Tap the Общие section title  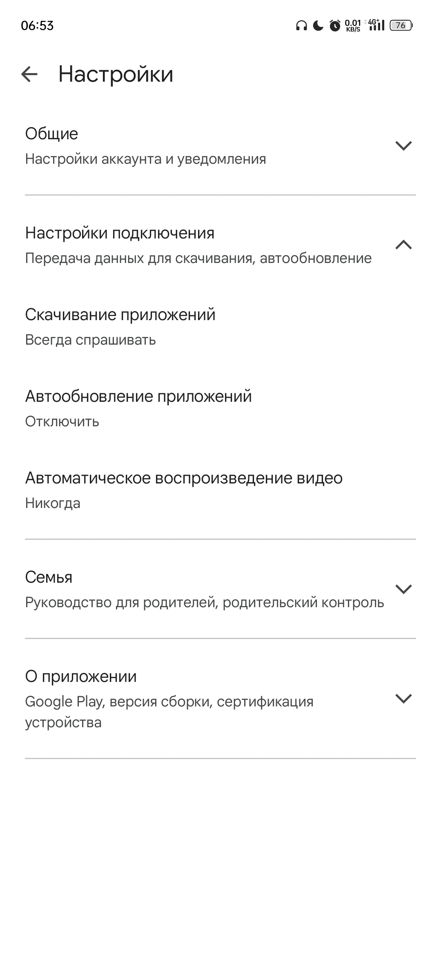point(51,134)
